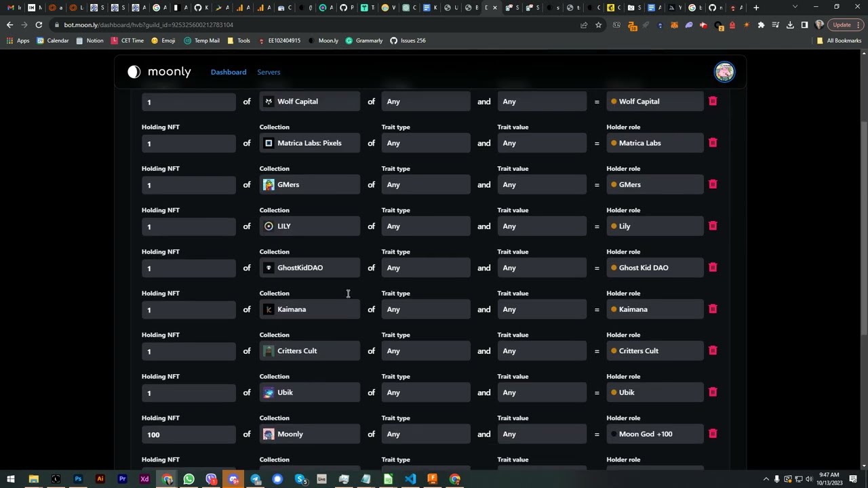Viewport: 868px width, 488px height.
Task: Open the Moon.ly bookmark
Action: coord(323,41)
